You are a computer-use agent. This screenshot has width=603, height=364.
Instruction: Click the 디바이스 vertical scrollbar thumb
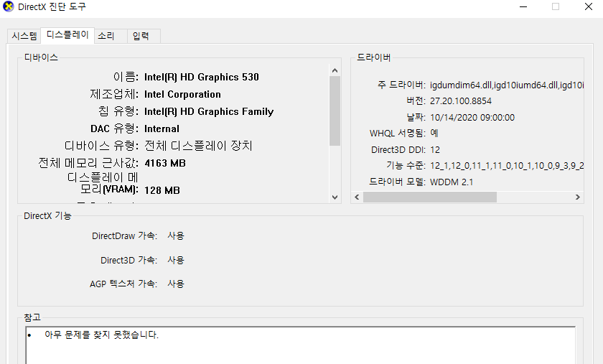[x=335, y=111]
